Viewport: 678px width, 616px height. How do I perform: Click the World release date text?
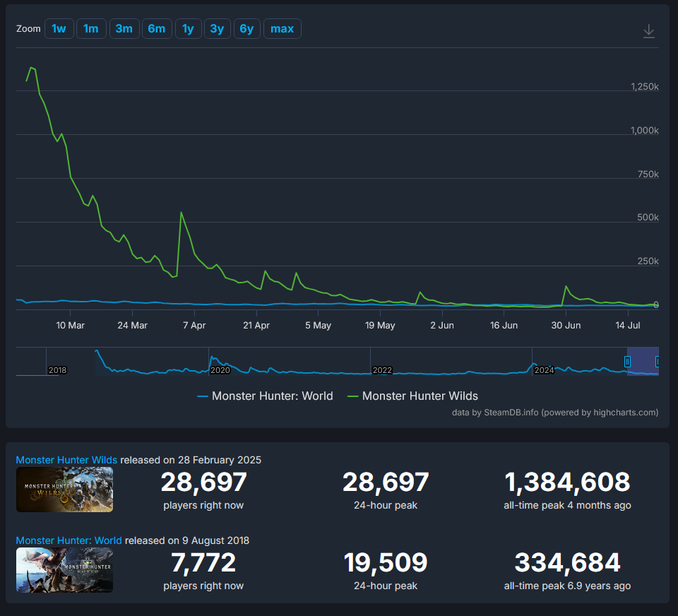pyautogui.click(x=186, y=540)
